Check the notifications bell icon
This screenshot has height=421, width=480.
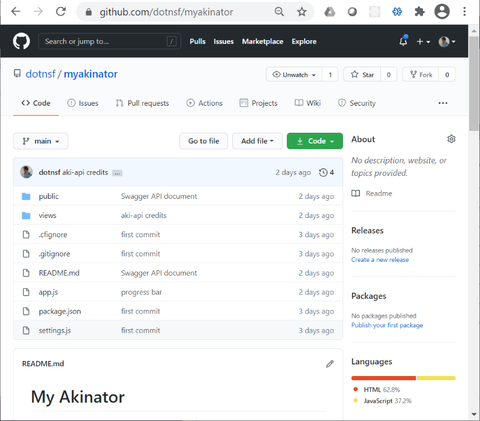[403, 41]
